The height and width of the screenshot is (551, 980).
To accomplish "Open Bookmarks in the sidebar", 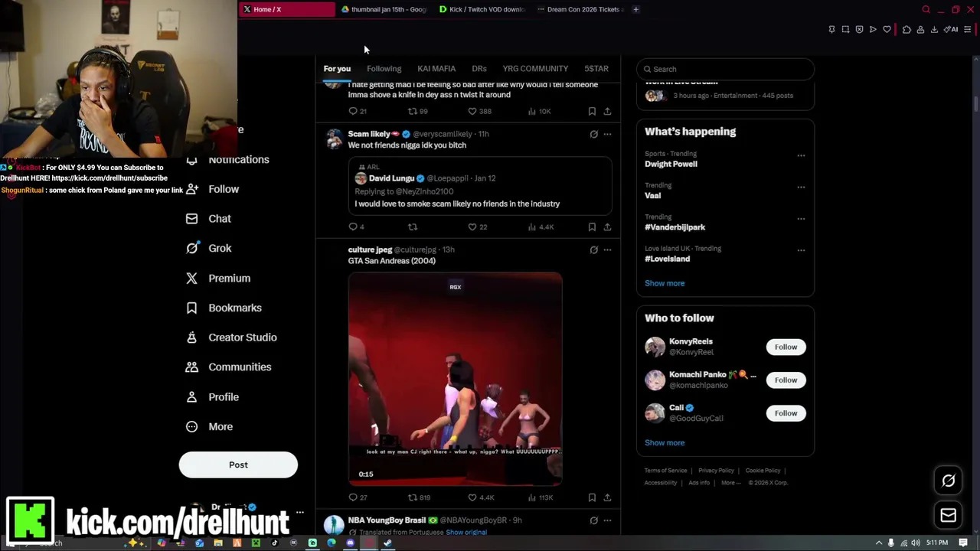I will pyautogui.click(x=224, y=308).
